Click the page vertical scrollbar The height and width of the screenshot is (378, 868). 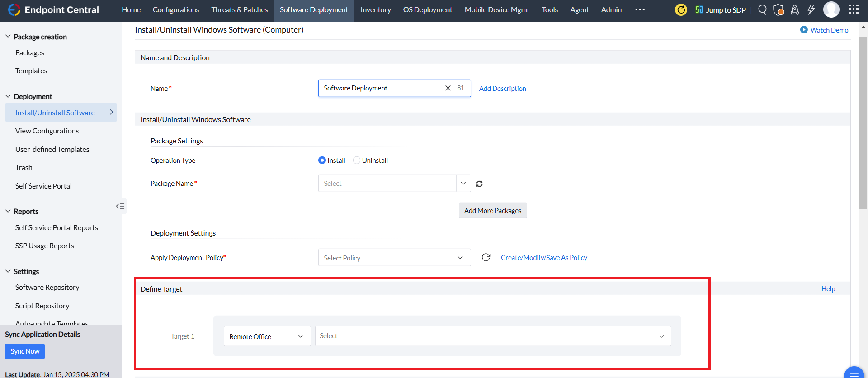click(x=863, y=122)
